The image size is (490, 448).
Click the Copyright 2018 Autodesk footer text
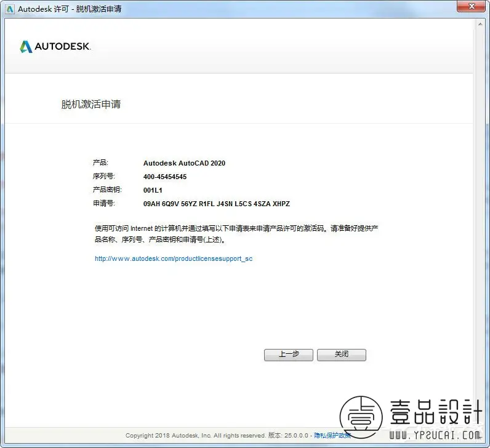(196, 435)
